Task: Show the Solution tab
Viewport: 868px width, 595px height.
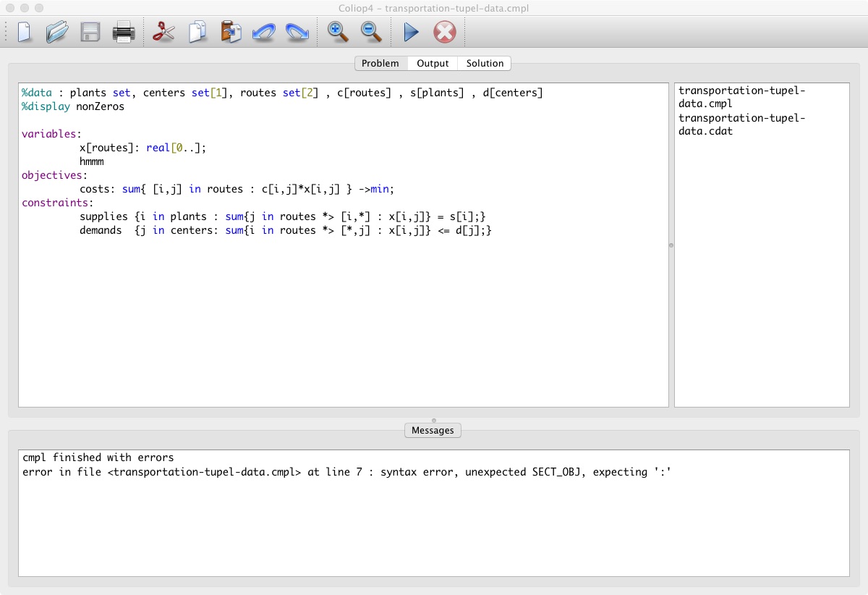Action: [485, 64]
